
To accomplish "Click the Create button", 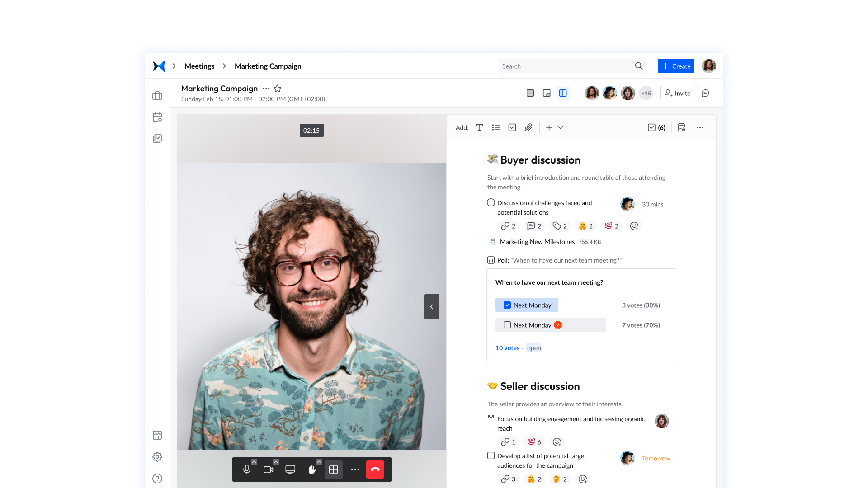I will tap(676, 66).
